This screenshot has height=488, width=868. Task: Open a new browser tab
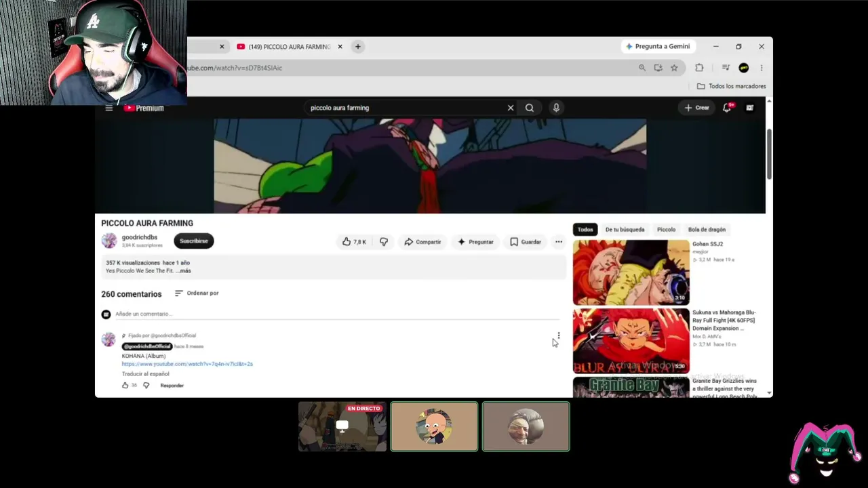pyautogui.click(x=358, y=47)
